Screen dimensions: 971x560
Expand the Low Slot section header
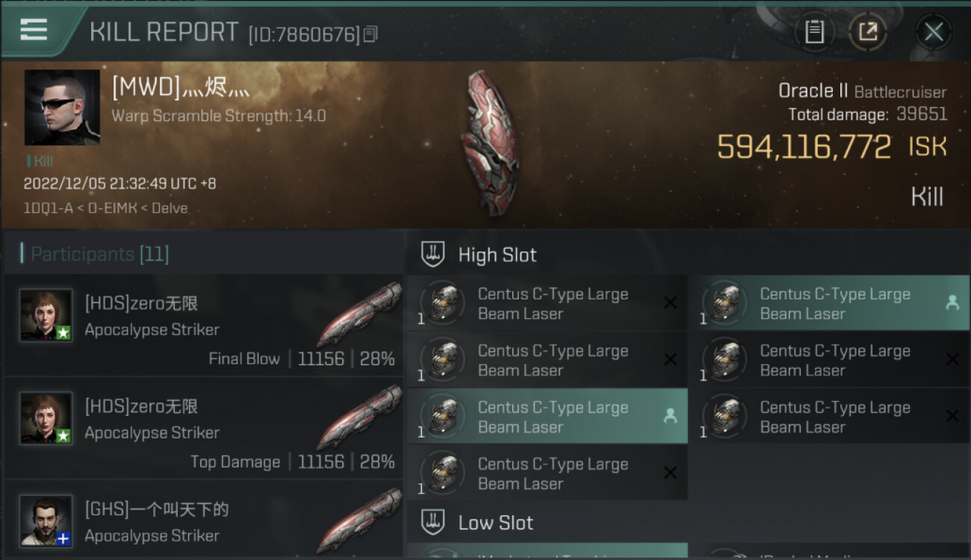(689, 522)
